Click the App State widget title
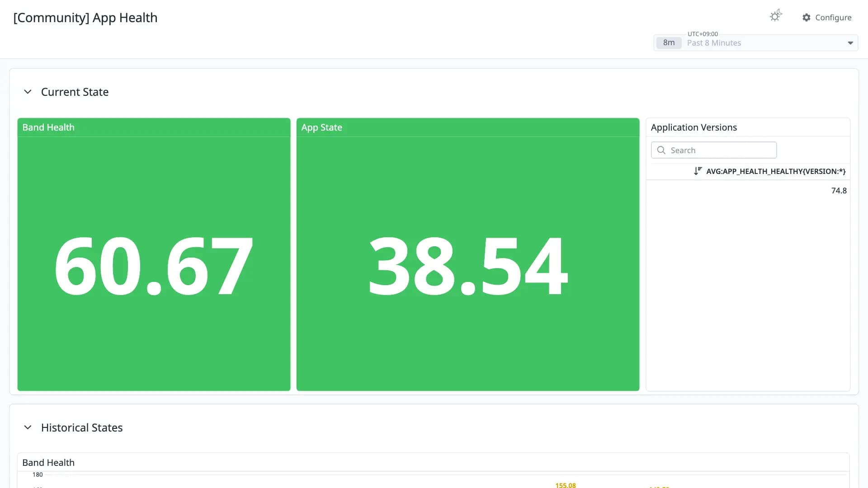This screenshot has width=868, height=488. click(322, 127)
